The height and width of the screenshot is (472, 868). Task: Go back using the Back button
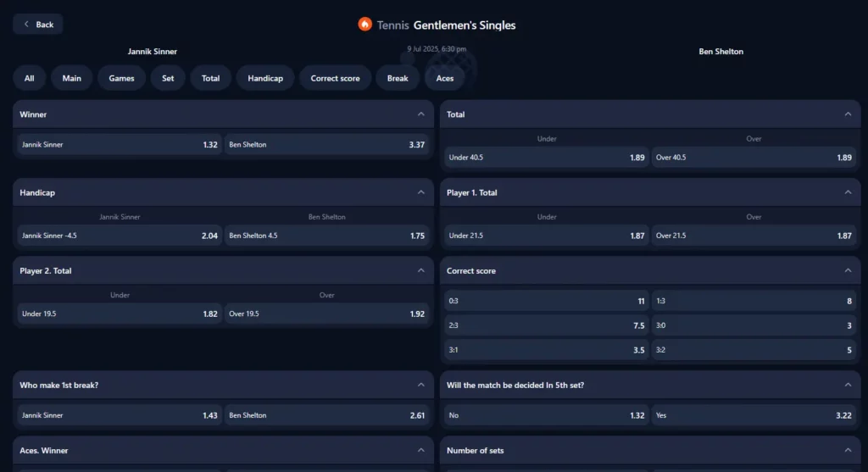[38, 25]
